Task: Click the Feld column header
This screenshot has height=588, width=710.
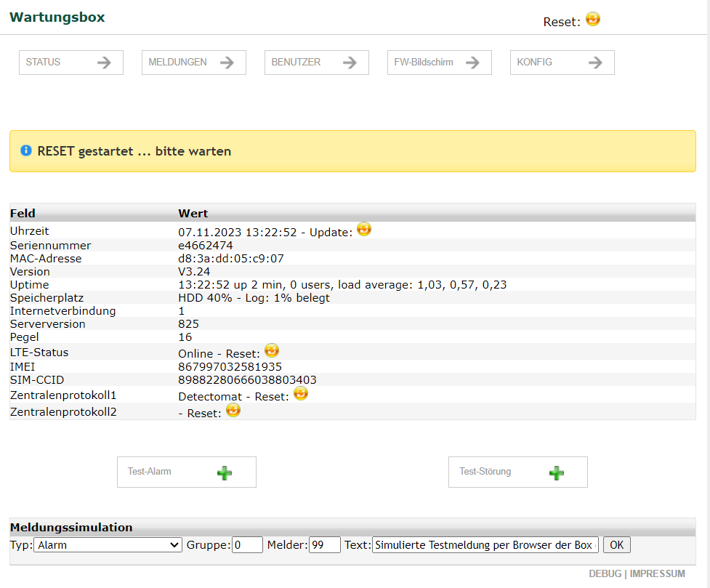Action: [x=23, y=214]
